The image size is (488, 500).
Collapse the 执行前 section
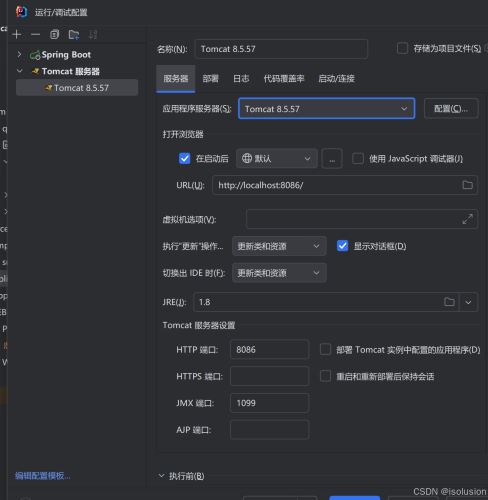coord(161,476)
